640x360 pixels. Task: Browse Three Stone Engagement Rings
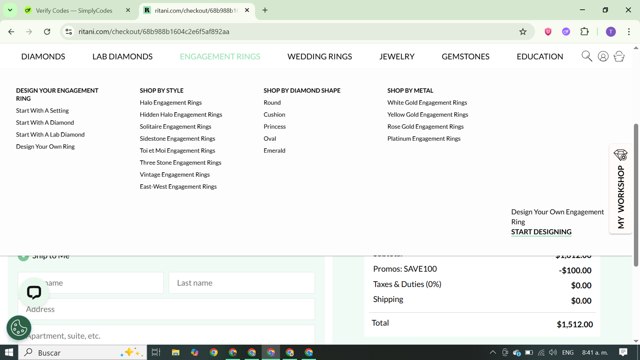[x=180, y=162]
